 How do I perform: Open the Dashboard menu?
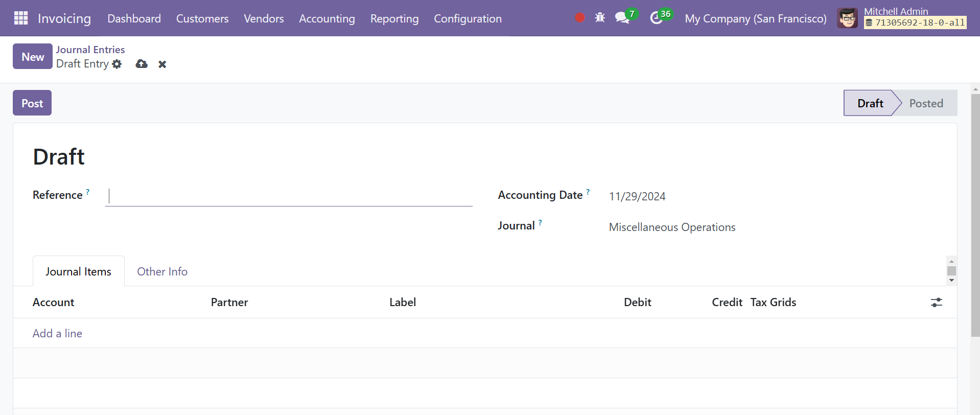(x=134, y=18)
